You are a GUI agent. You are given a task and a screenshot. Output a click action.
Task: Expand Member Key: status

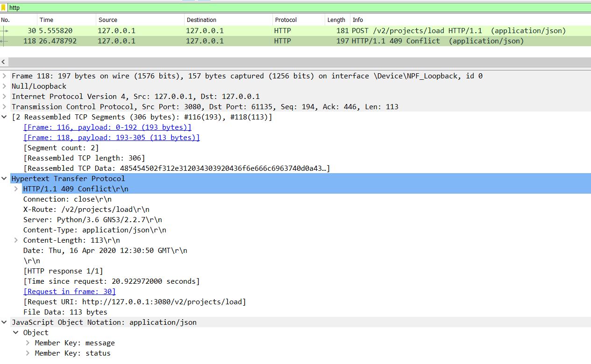tap(28, 353)
